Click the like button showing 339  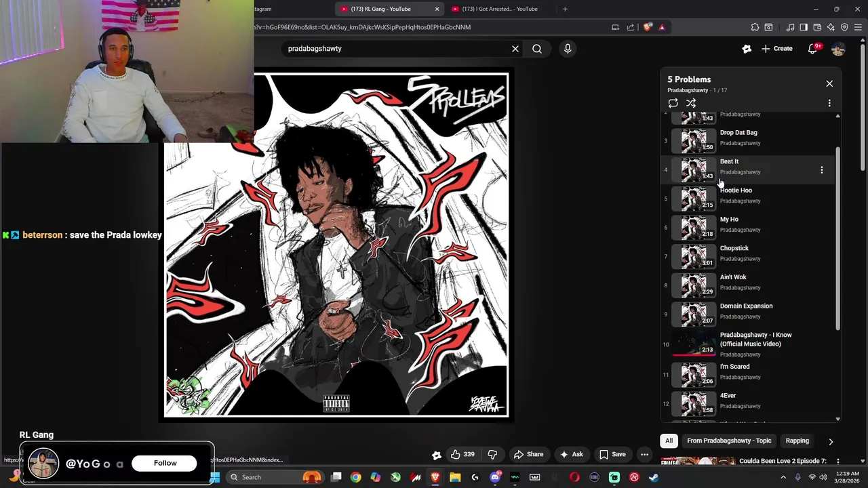[462, 454]
